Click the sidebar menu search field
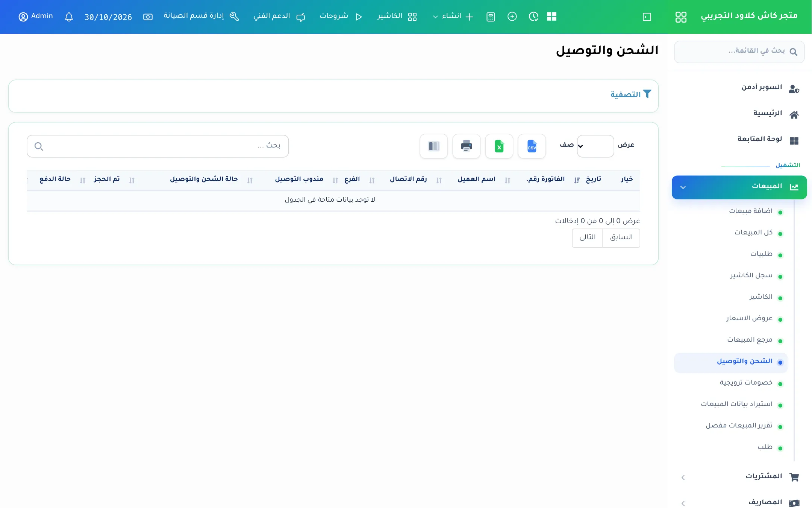 coord(739,52)
